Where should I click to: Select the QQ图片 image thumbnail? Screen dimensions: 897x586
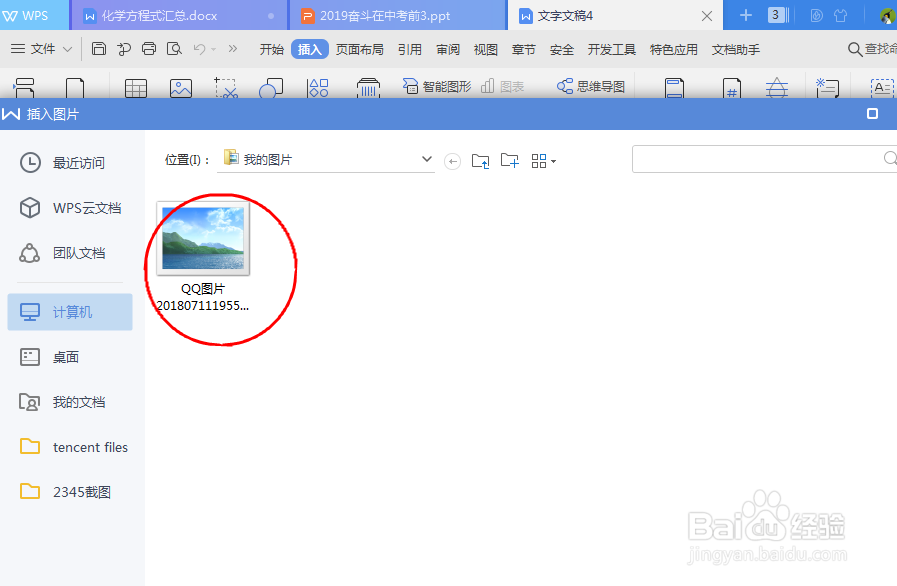pyautogui.click(x=203, y=237)
